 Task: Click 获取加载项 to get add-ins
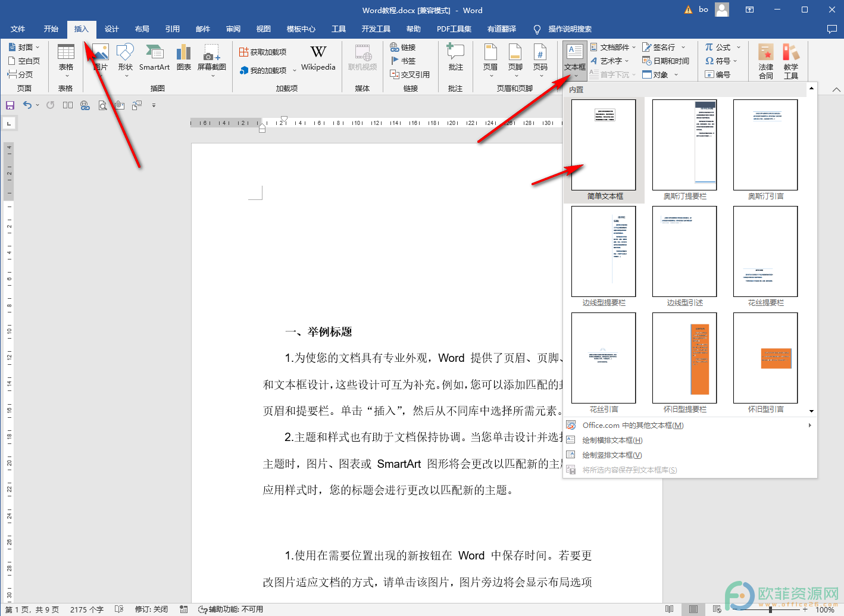point(263,52)
